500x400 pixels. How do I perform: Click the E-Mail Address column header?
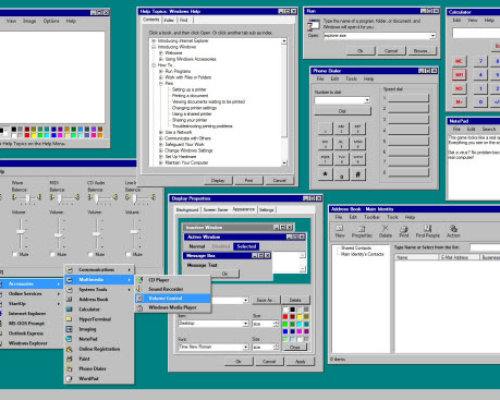459,257
